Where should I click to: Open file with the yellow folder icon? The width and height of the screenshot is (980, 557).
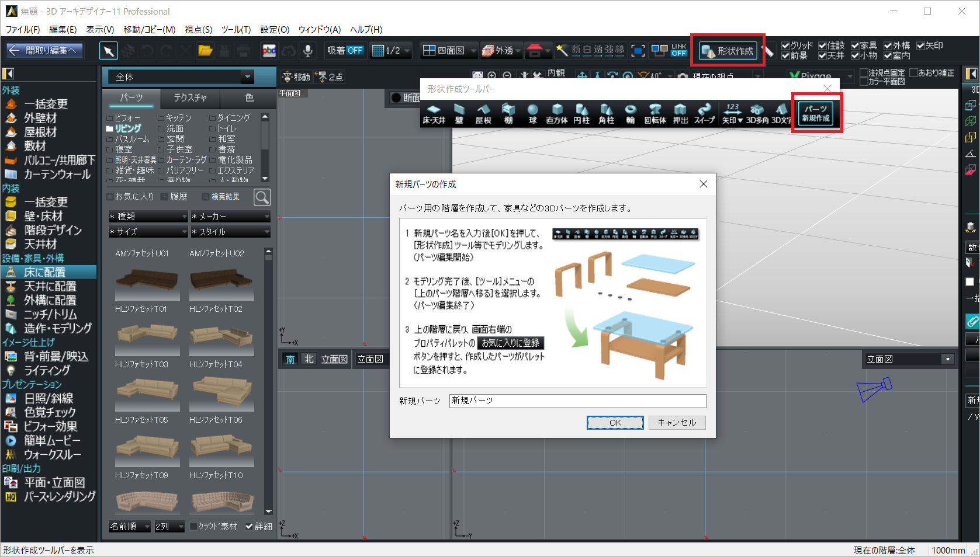(205, 51)
